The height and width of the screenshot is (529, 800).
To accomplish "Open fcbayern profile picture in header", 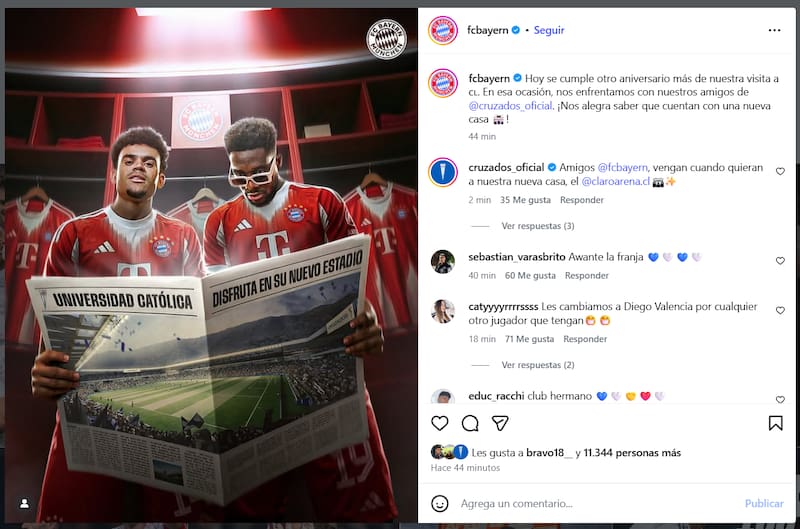I will (443, 30).
